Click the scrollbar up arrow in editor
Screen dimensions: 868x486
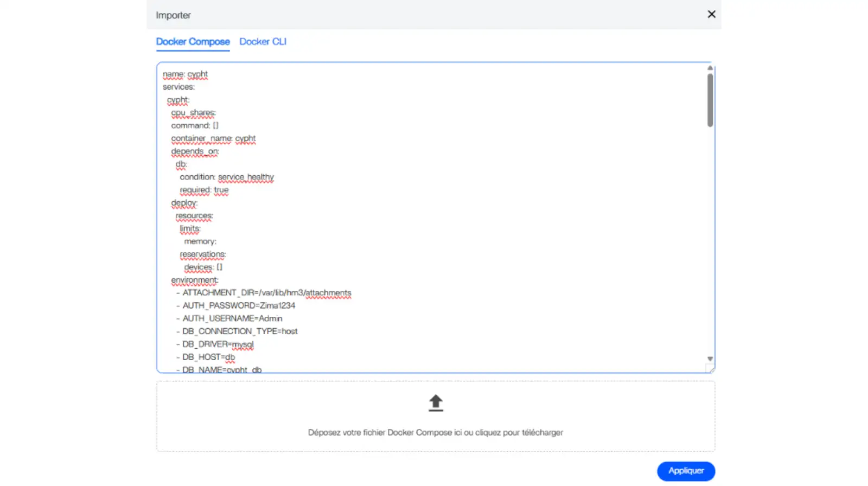(710, 68)
